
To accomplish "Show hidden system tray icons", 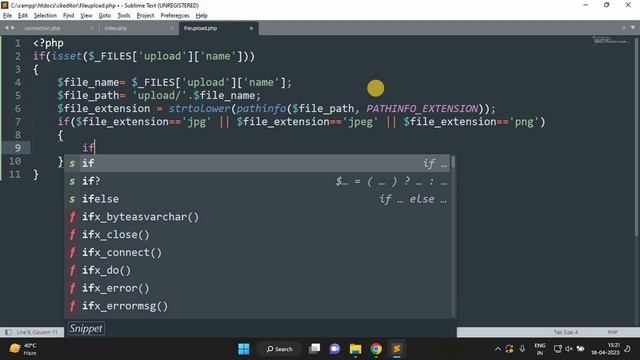I will pos(498,349).
